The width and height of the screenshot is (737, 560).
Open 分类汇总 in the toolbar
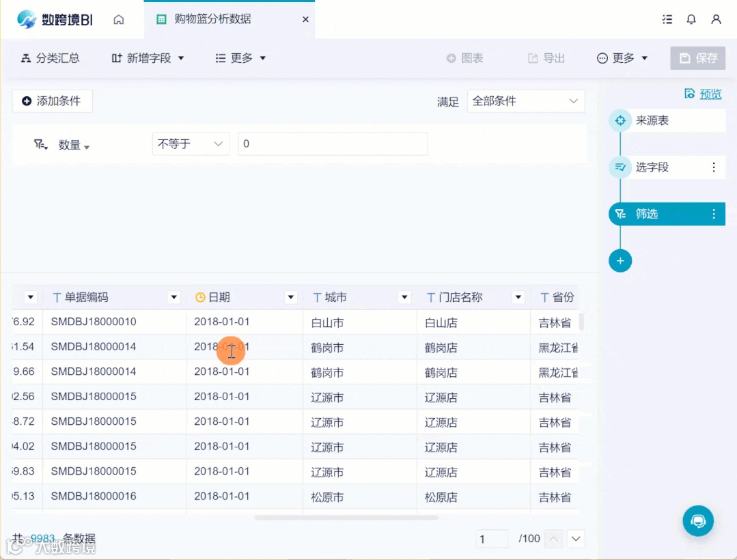click(51, 58)
